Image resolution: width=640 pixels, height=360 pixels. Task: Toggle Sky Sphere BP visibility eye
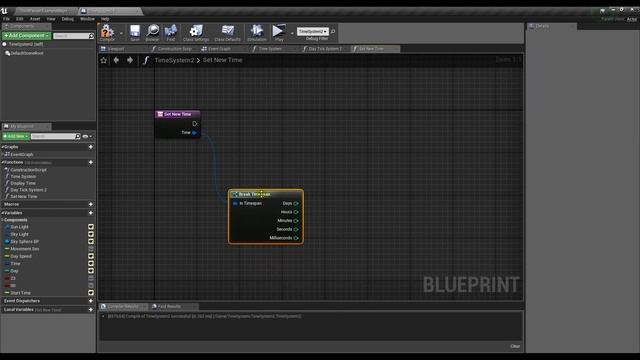click(91, 242)
